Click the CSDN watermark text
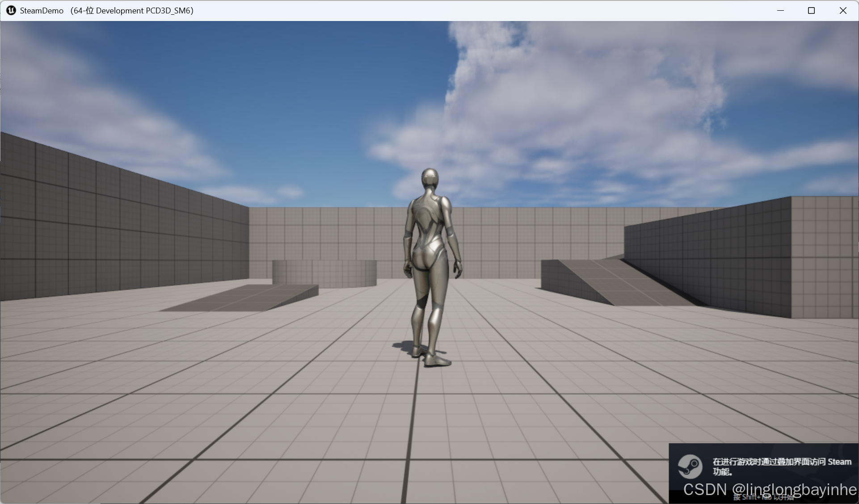The image size is (859, 504). [769, 489]
